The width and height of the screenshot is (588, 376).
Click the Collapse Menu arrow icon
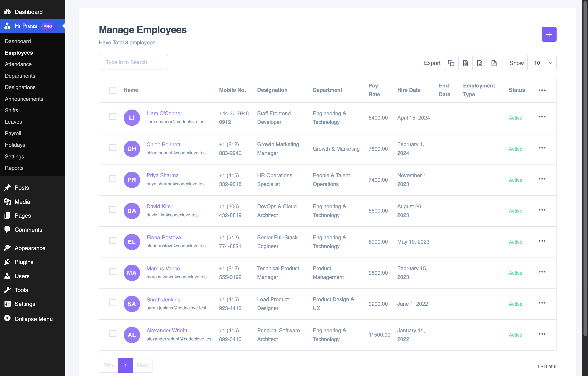(x=7, y=318)
